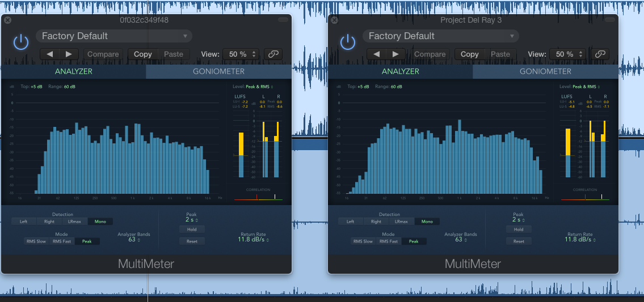Open Peak 2 s time selector in 0f032c349f48 window
The width and height of the screenshot is (644, 302).
pyautogui.click(x=192, y=220)
